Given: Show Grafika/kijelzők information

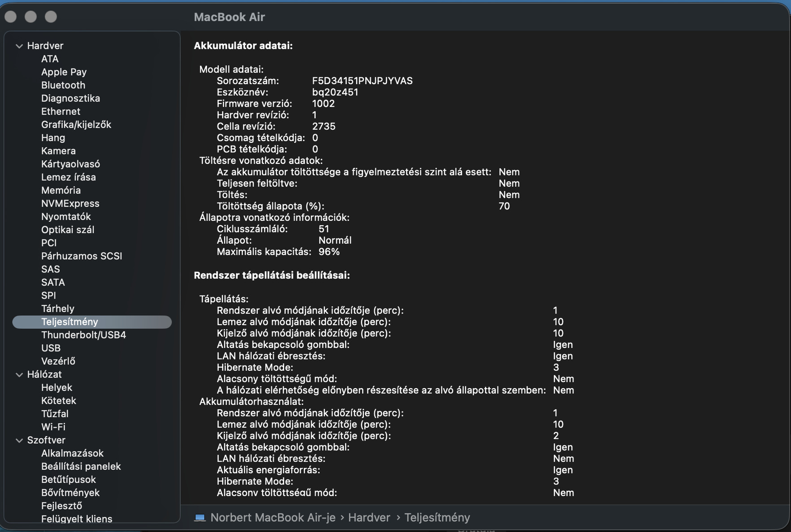Looking at the screenshot, I should [76, 124].
